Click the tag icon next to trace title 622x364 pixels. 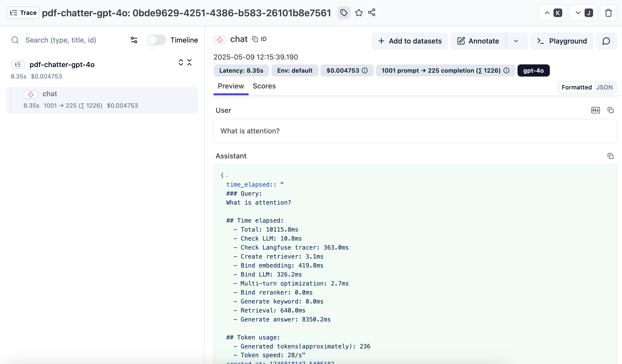coord(344,13)
